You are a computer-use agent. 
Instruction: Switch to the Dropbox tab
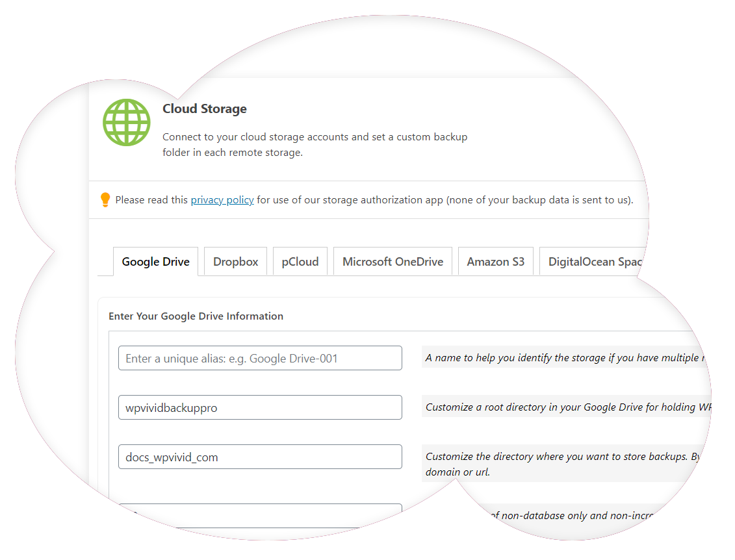pyautogui.click(x=236, y=262)
